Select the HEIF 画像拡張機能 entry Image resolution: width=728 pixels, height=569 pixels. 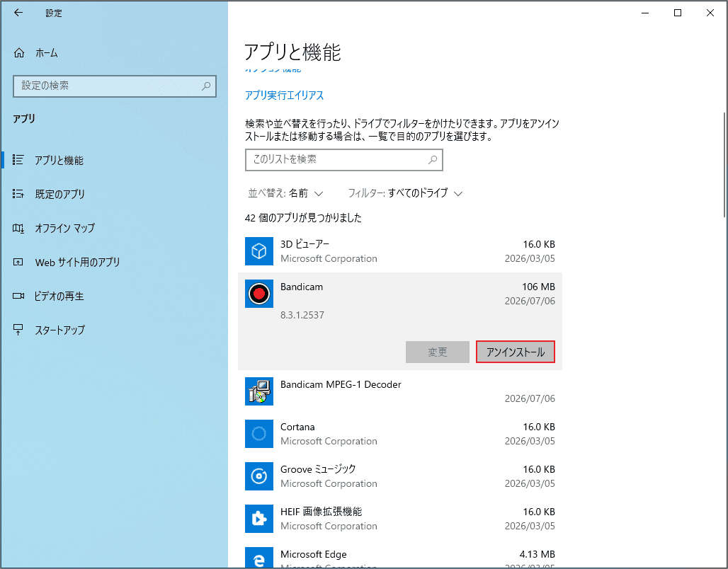[399, 519]
